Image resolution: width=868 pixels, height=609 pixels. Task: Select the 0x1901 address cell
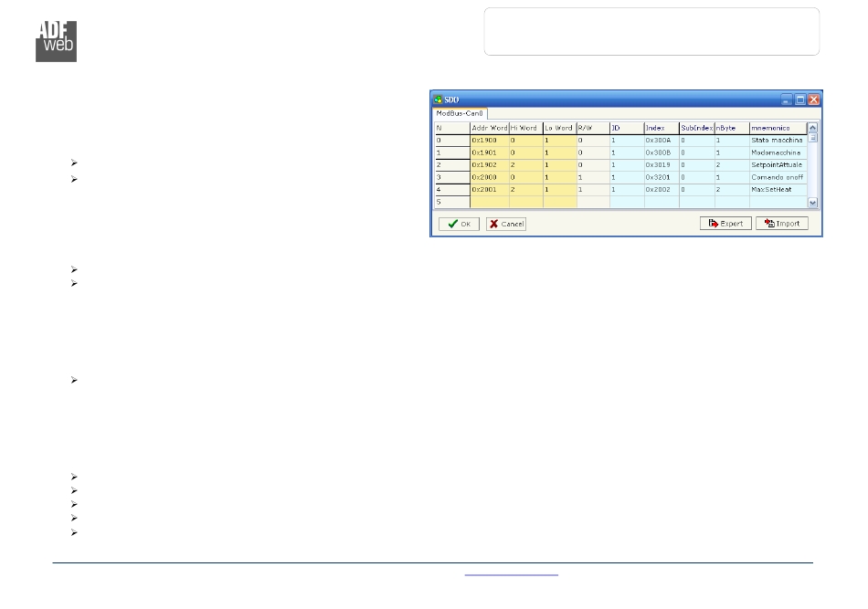click(x=490, y=152)
